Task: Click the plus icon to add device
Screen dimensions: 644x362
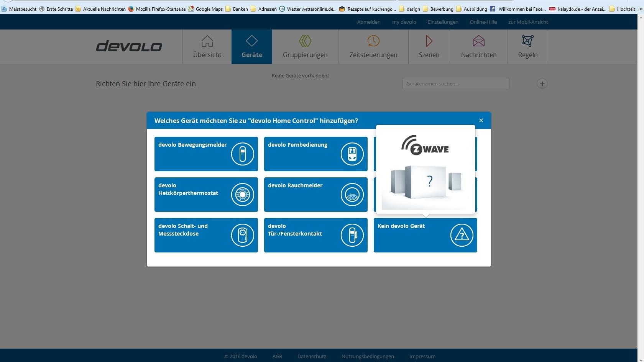Action: (542, 84)
